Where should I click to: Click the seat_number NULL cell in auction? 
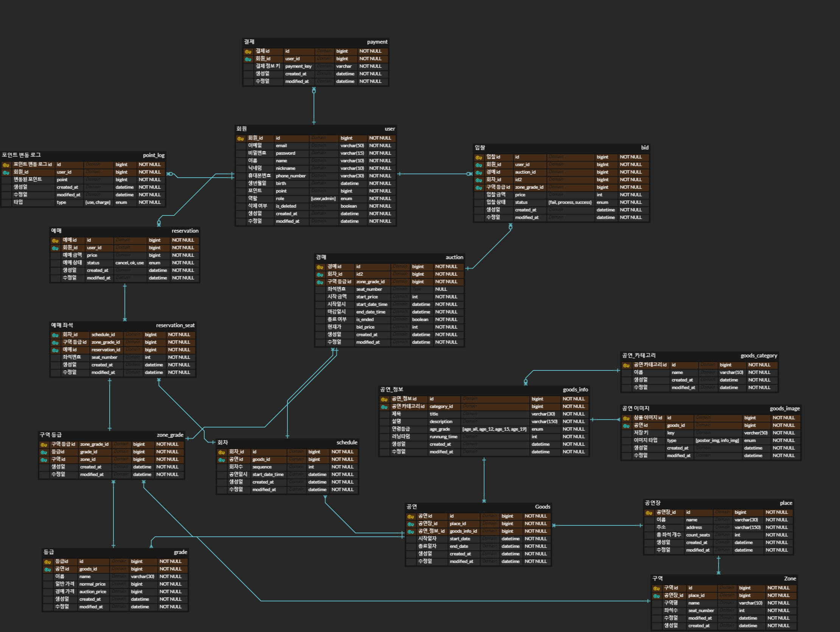[441, 289]
